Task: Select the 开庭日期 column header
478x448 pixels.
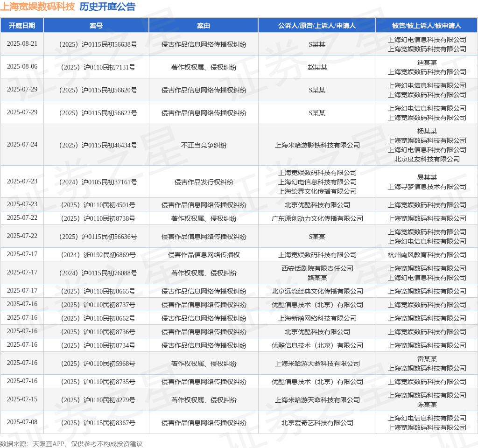Action: (22, 26)
